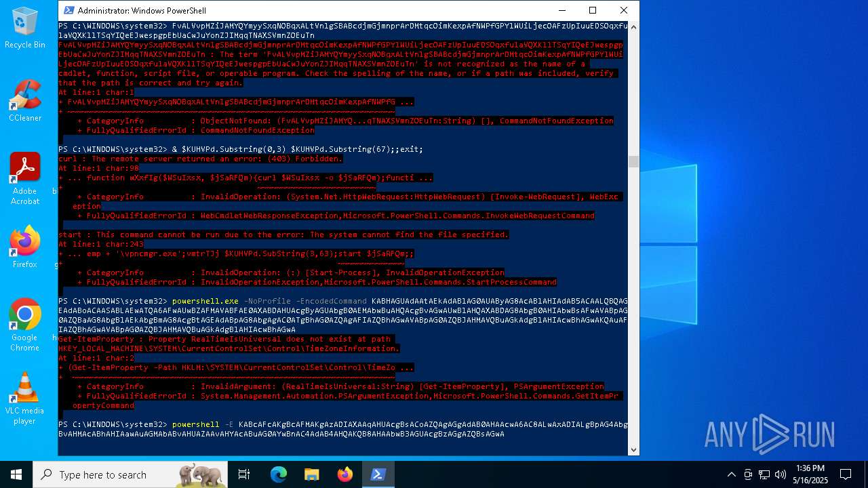This screenshot has height=488, width=868.
Task: Click the 'Administrator: Windows PowerShell' title text
Action: click(x=142, y=11)
